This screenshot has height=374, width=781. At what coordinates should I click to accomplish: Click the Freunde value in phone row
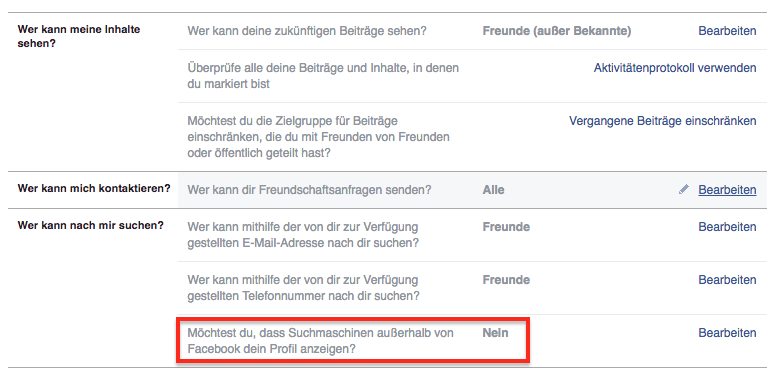pos(506,280)
